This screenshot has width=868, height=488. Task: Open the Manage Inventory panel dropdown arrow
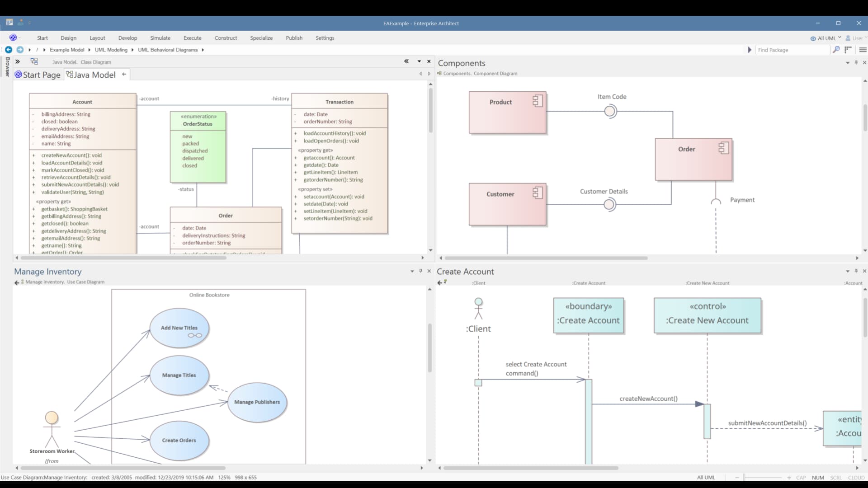coord(412,271)
